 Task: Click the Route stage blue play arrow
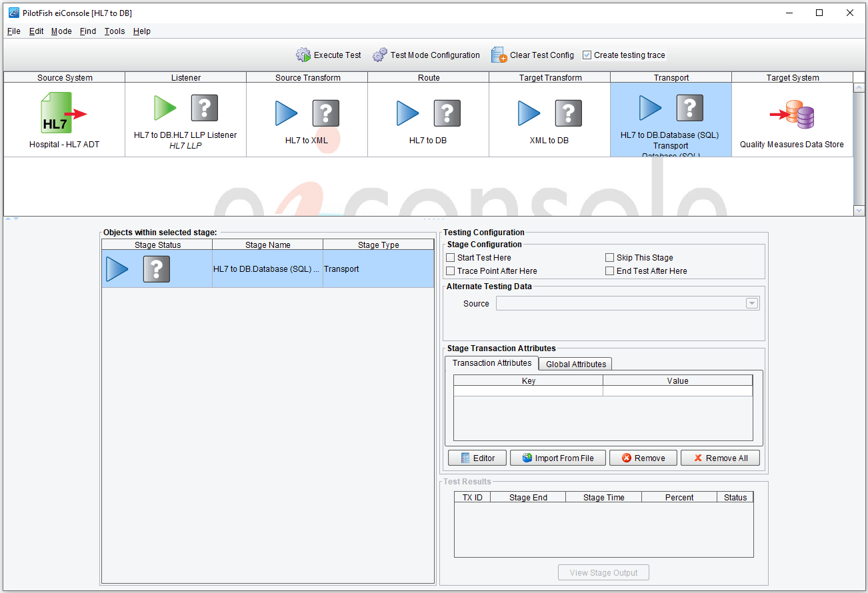(x=408, y=113)
